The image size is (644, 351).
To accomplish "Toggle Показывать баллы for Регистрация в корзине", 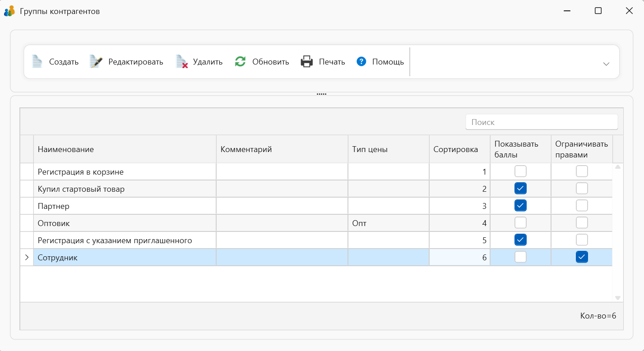I will pyautogui.click(x=521, y=171).
